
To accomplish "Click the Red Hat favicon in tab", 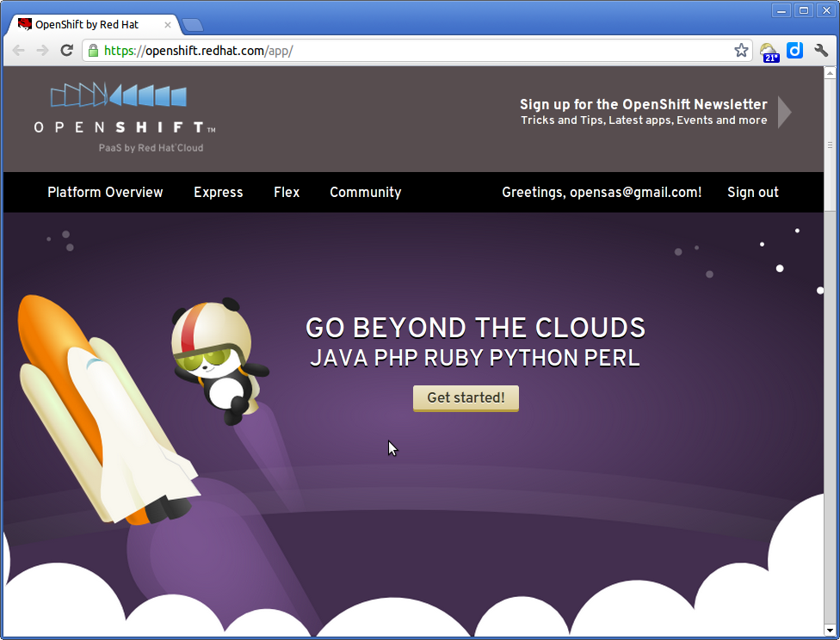I will coord(25,24).
